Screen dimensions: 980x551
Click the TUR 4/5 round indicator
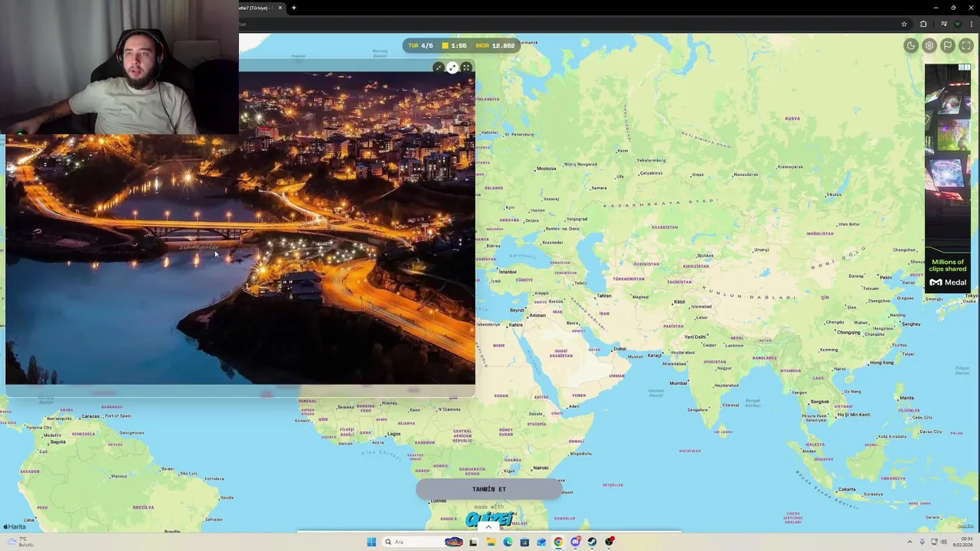pos(420,46)
